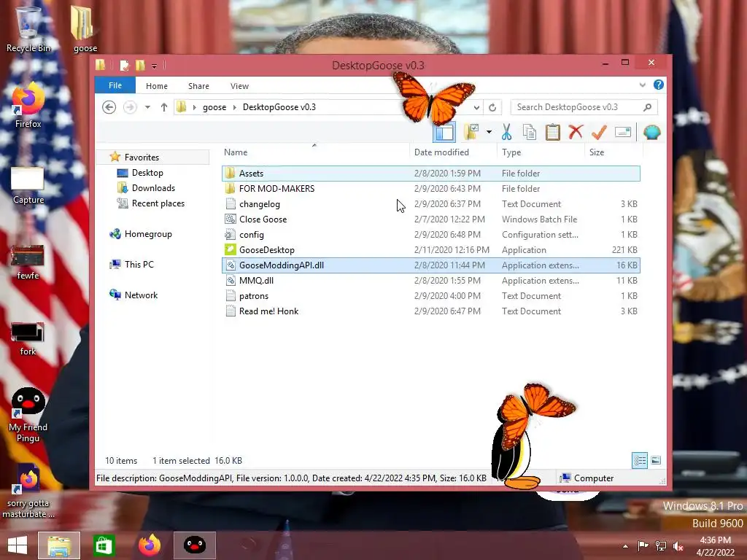Open File Explorer on the taskbar
Viewport: 747px width, 560px height.
[59, 545]
